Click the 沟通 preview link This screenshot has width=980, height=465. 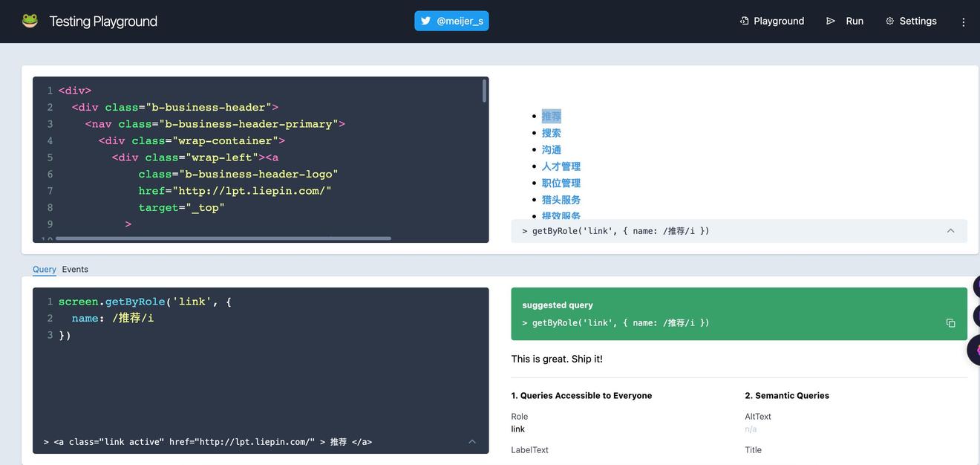(x=551, y=149)
